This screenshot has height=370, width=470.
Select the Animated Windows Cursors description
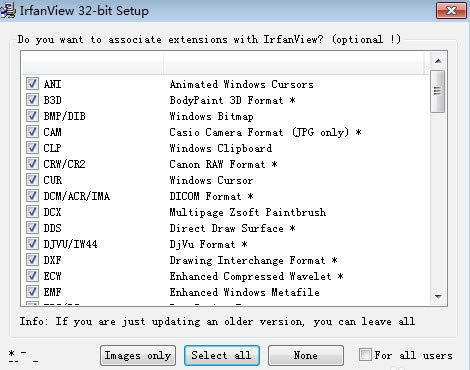[242, 84]
